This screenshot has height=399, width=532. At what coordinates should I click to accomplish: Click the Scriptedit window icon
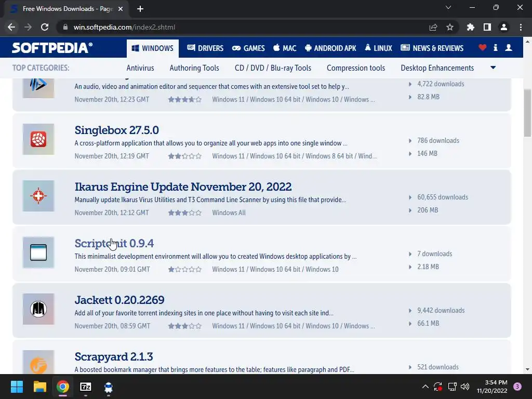coord(38,252)
